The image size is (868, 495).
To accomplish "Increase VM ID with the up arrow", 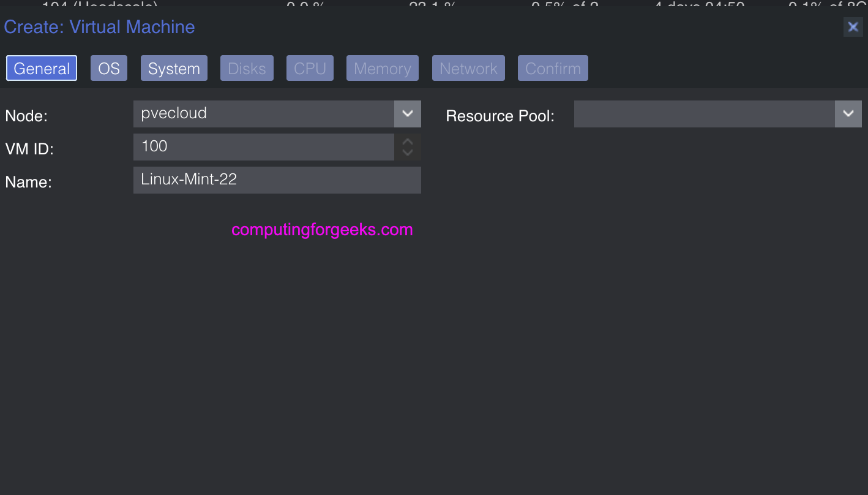I will [408, 142].
